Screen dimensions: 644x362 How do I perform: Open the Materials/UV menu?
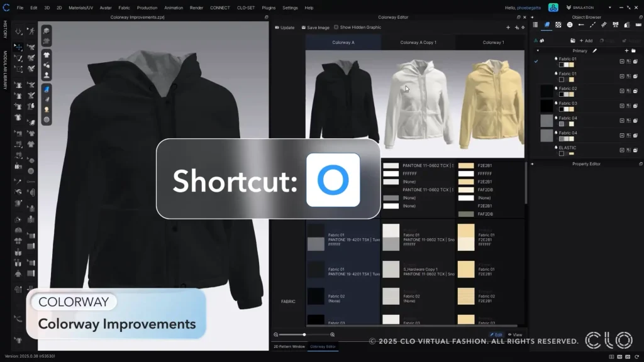pos(80,8)
